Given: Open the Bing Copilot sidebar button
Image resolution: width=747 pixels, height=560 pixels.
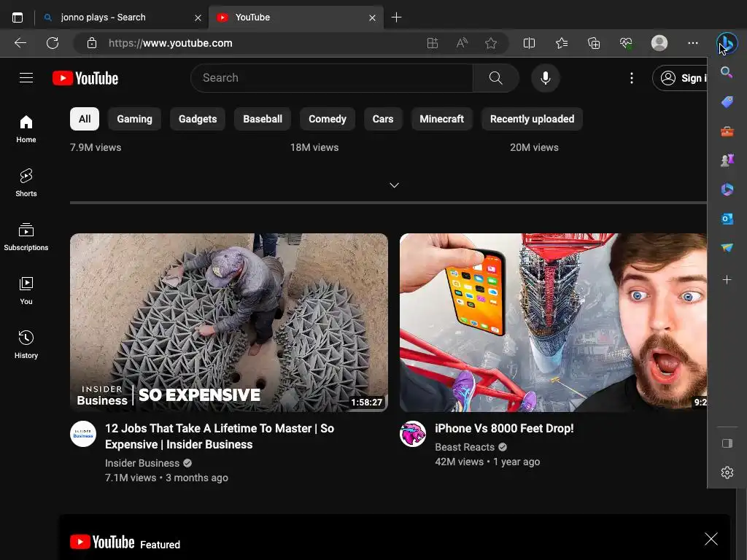Looking at the screenshot, I should [727, 43].
